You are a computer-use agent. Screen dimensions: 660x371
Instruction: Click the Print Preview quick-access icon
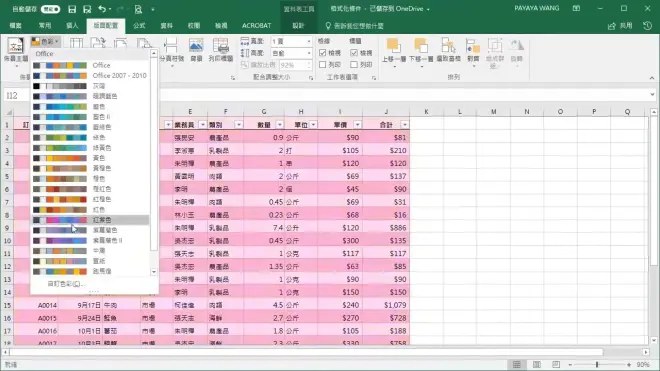138,9
